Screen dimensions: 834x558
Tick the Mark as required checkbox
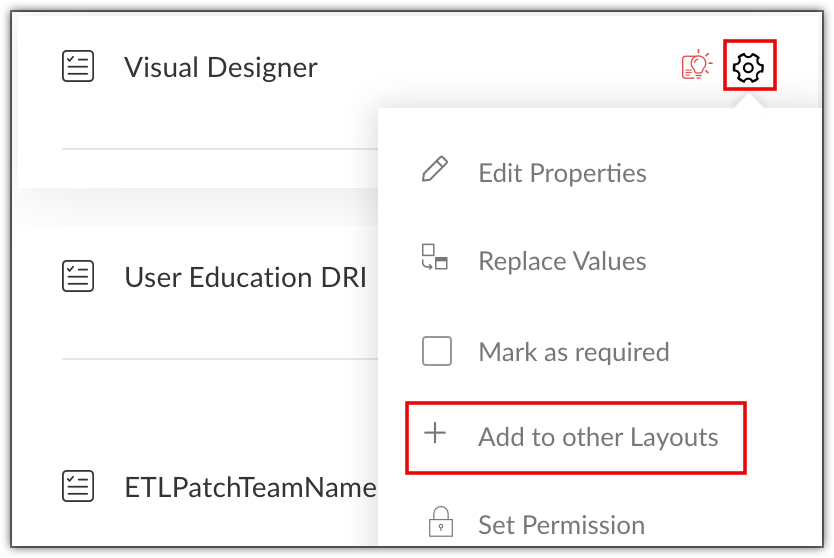click(x=437, y=351)
